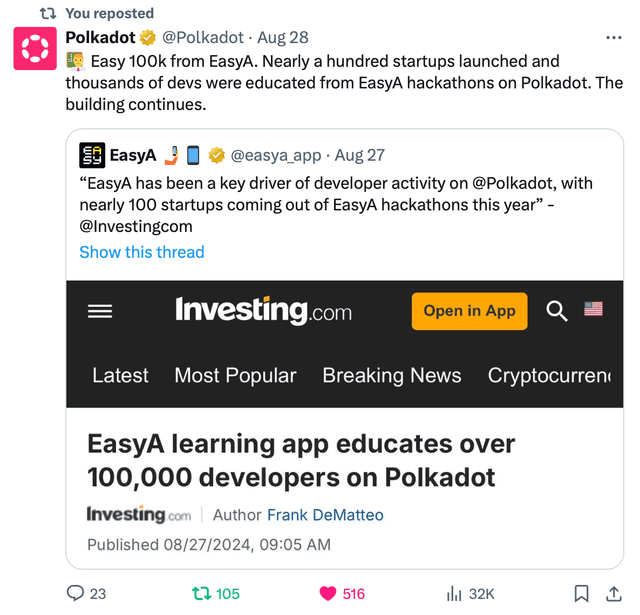Share the post via share icon
This screenshot has width=640, height=615.
click(613, 593)
